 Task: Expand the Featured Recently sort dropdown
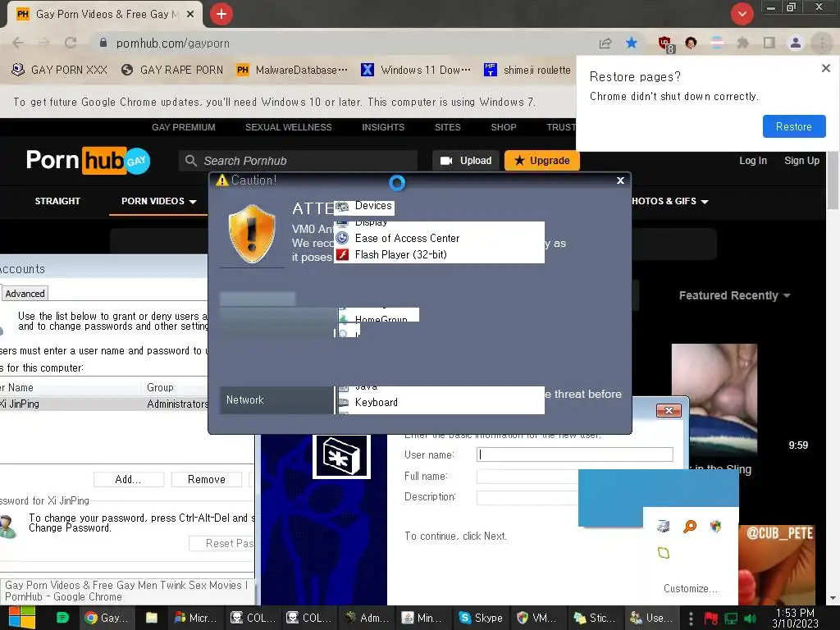pyautogui.click(x=734, y=295)
